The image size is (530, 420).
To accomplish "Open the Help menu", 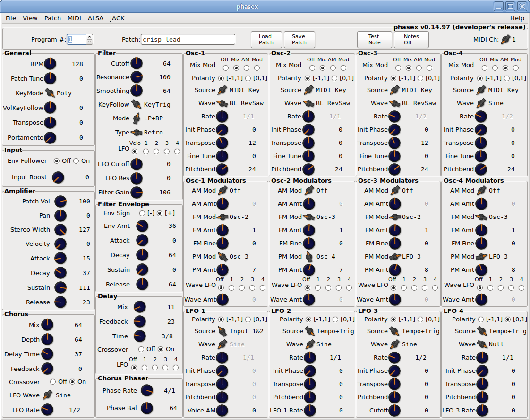I will [517, 18].
